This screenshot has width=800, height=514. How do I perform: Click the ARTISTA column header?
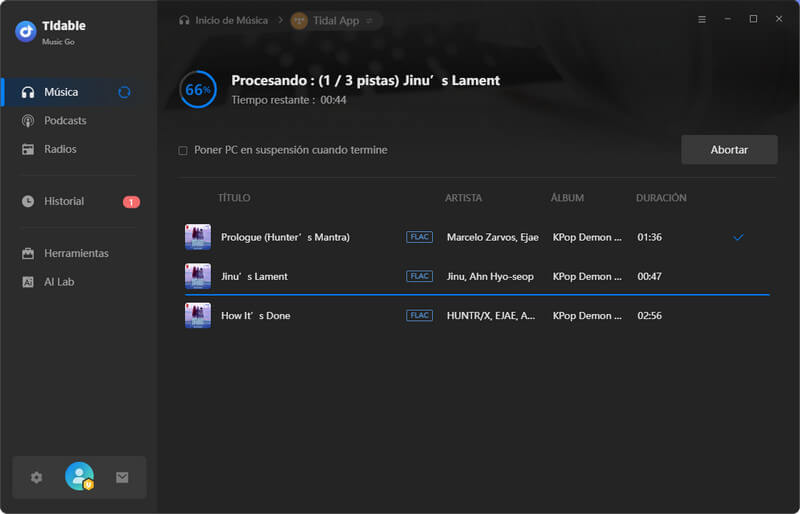click(463, 198)
